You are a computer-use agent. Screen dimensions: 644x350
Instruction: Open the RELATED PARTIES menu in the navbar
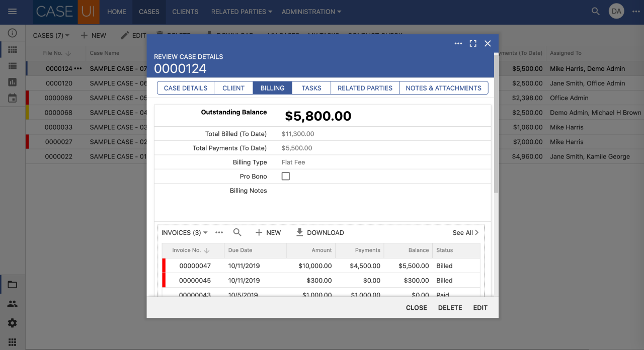pyautogui.click(x=241, y=12)
